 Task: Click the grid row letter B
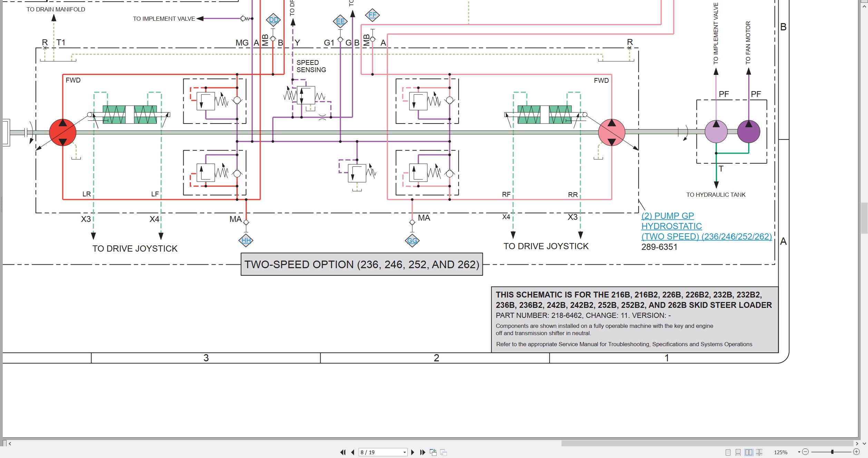[x=783, y=27]
